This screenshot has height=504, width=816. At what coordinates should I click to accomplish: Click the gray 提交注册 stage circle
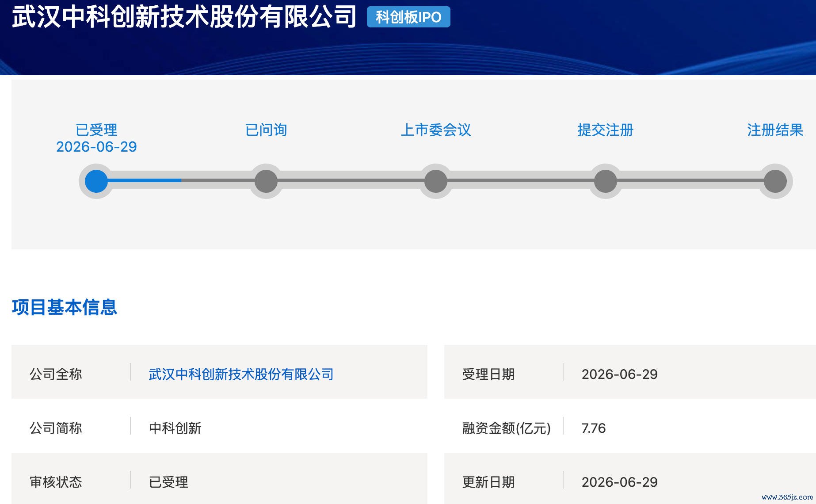pyautogui.click(x=606, y=181)
